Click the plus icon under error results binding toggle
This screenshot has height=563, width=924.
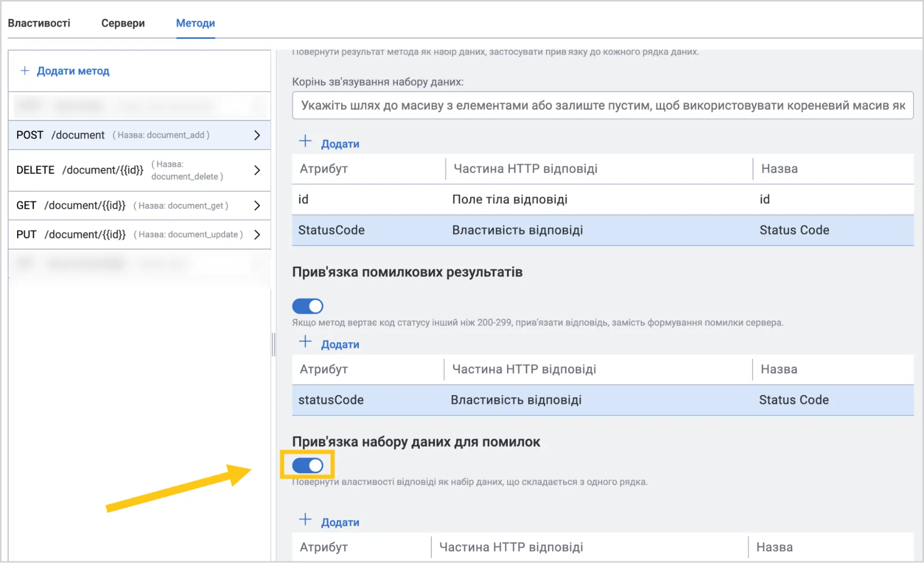pyautogui.click(x=305, y=342)
